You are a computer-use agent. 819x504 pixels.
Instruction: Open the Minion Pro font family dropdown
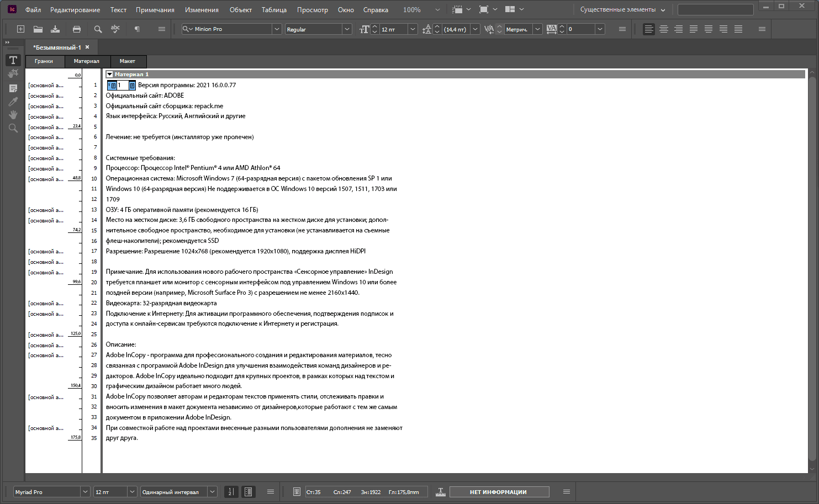(277, 29)
